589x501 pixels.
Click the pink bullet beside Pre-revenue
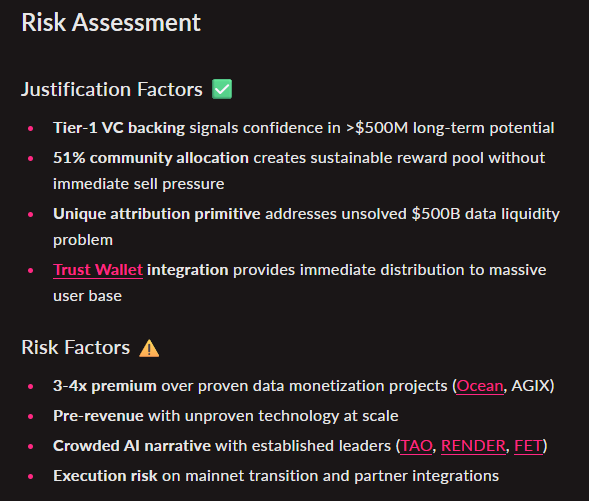[x=31, y=416]
